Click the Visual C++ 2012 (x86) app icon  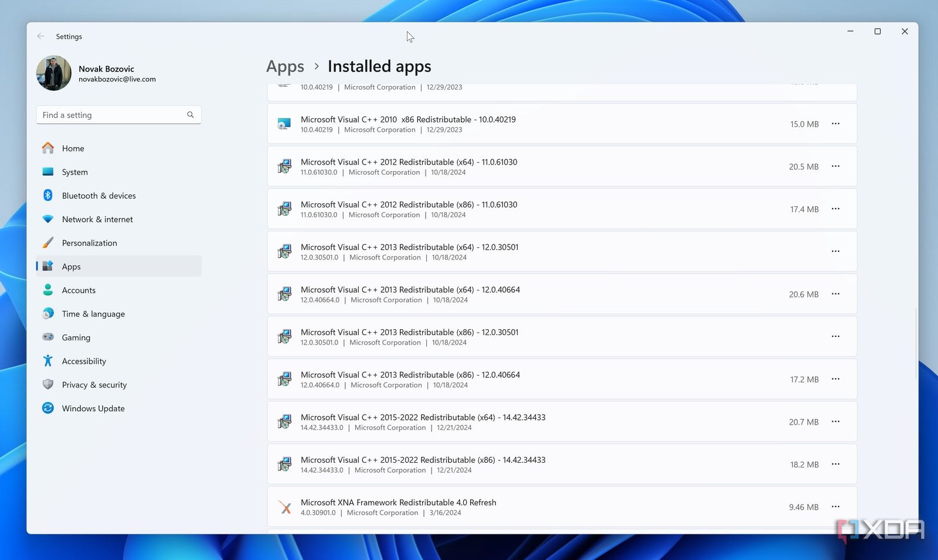tap(284, 209)
